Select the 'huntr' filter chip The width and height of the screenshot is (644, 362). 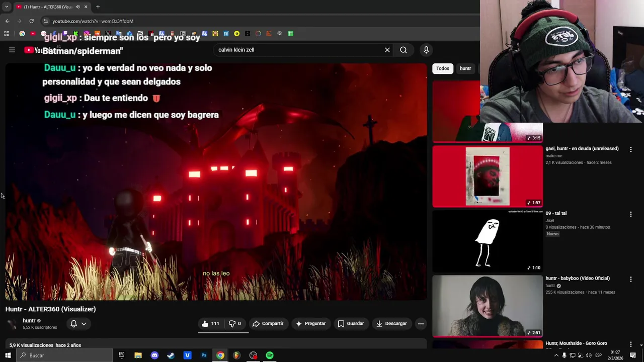pyautogui.click(x=465, y=68)
